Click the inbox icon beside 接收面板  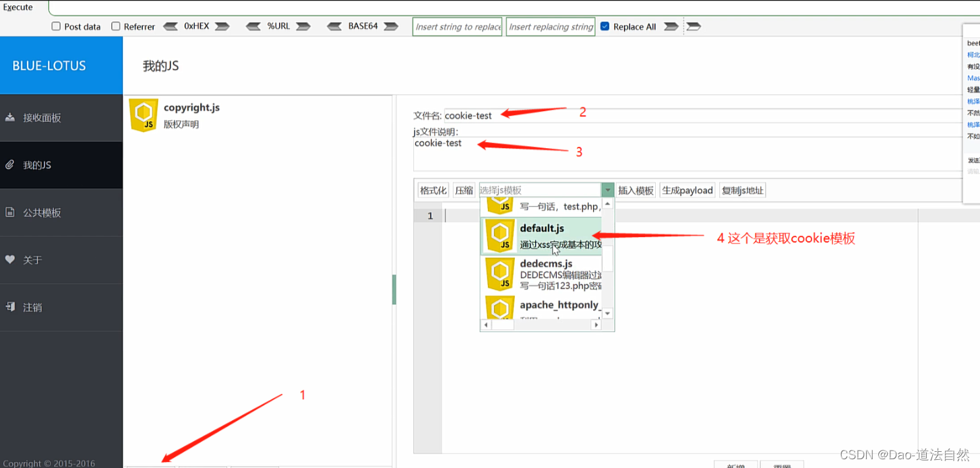[x=10, y=117]
